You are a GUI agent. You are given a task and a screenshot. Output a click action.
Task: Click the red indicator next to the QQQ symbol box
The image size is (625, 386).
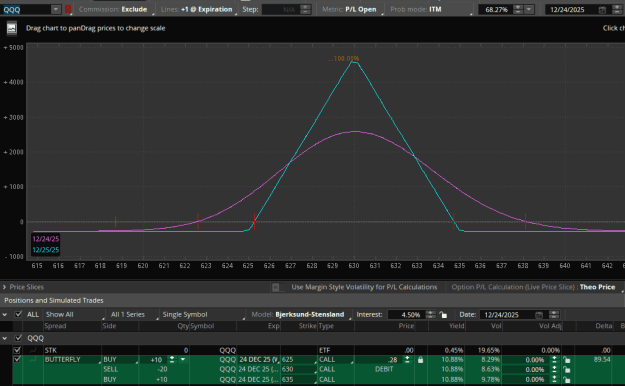[68, 9]
